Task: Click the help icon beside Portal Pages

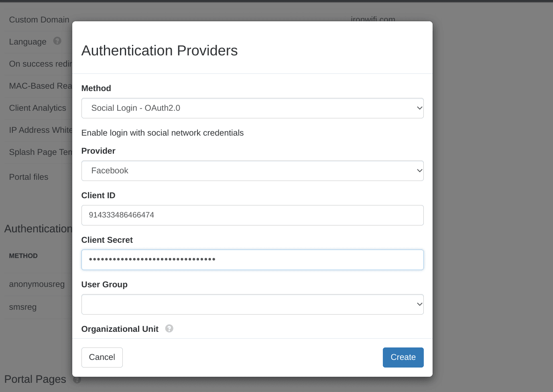Action: pos(77,379)
